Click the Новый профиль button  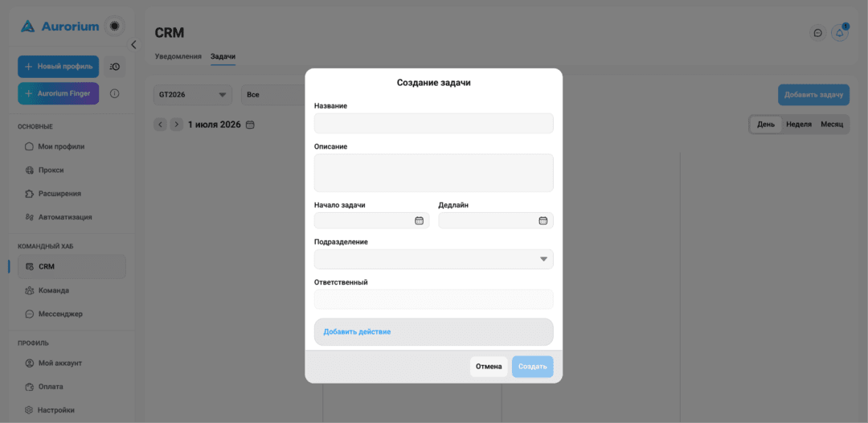(x=59, y=67)
